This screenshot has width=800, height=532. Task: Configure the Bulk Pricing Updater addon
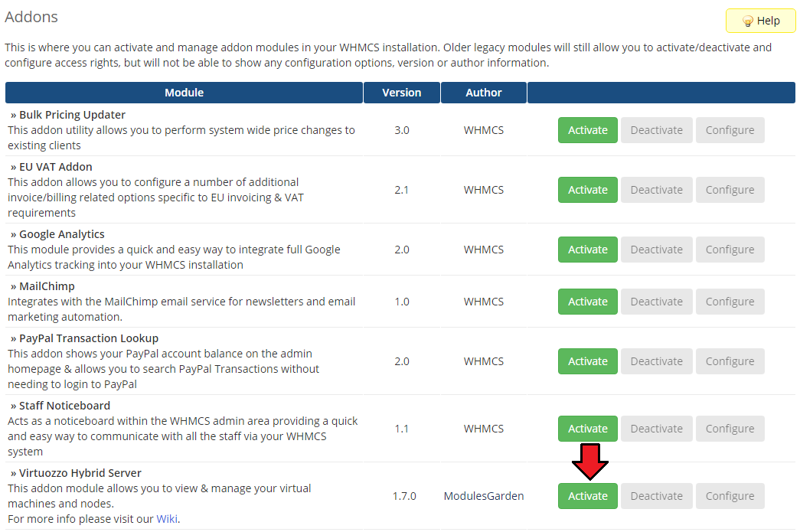tap(730, 130)
